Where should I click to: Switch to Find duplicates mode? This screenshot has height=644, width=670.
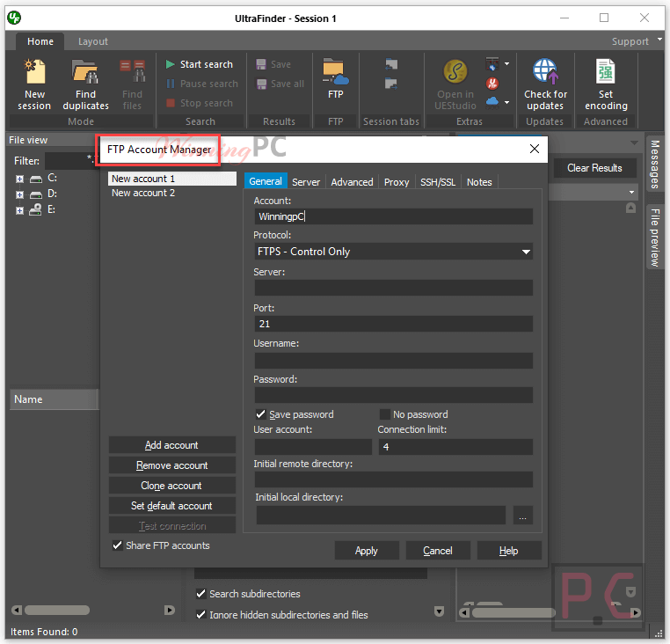coord(85,85)
